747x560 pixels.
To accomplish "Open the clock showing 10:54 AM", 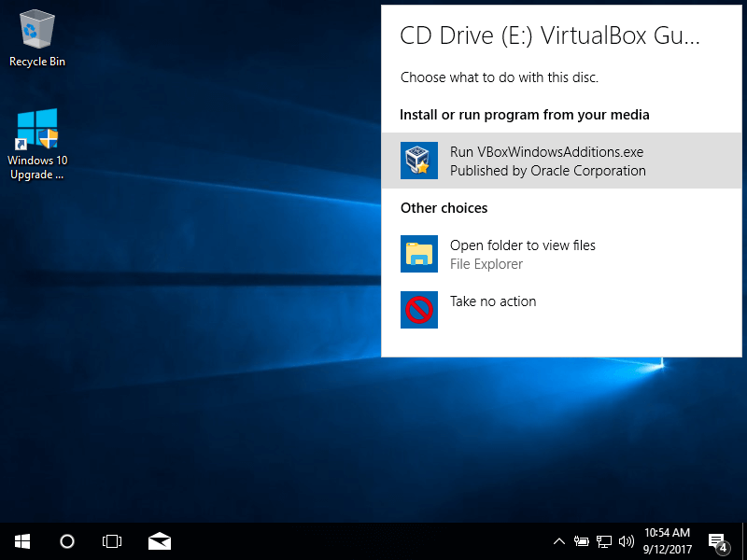I will pos(667,541).
